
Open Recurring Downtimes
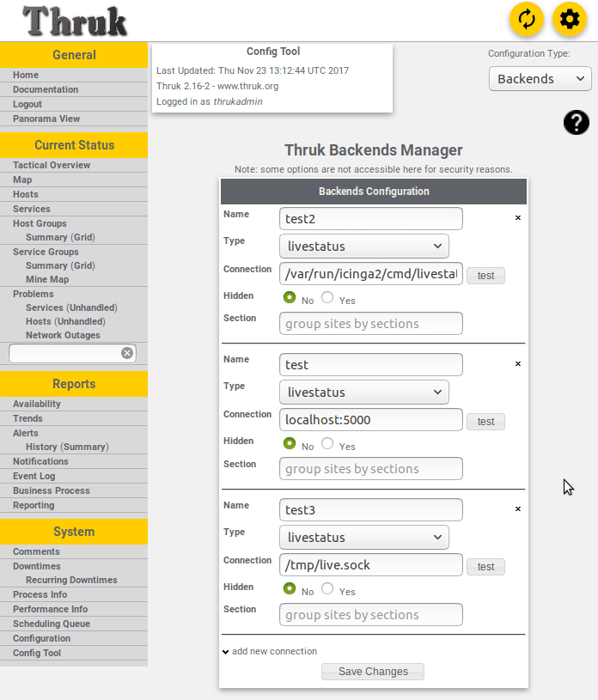[71, 580]
